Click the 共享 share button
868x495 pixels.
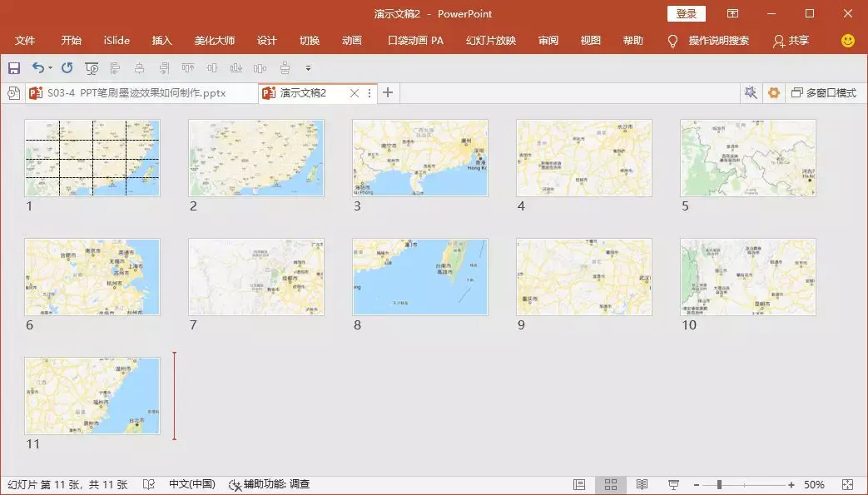(791, 41)
